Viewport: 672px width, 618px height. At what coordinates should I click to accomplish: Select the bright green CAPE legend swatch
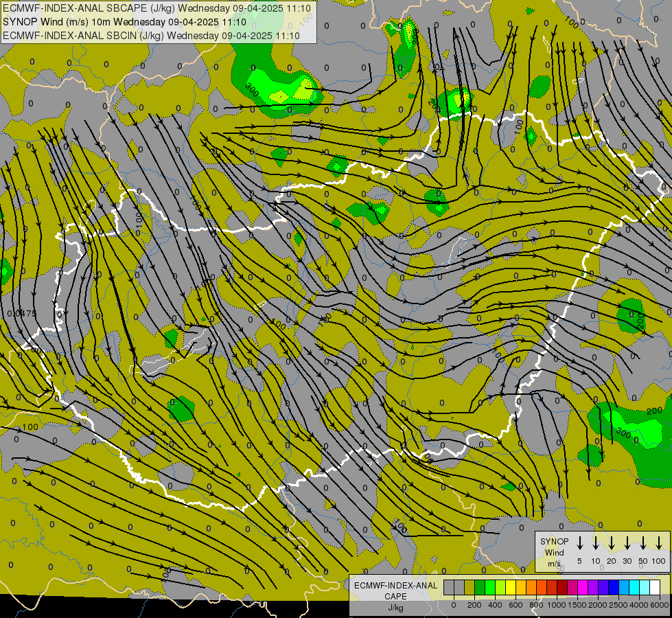click(490, 587)
